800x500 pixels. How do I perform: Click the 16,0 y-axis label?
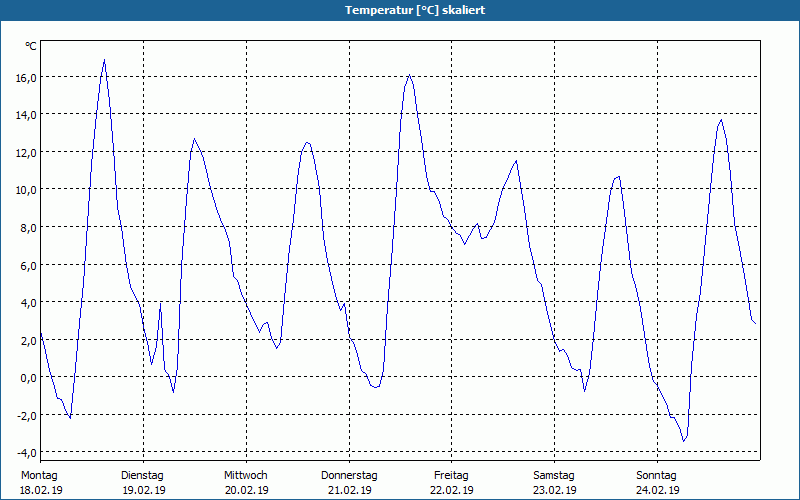(26, 78)
